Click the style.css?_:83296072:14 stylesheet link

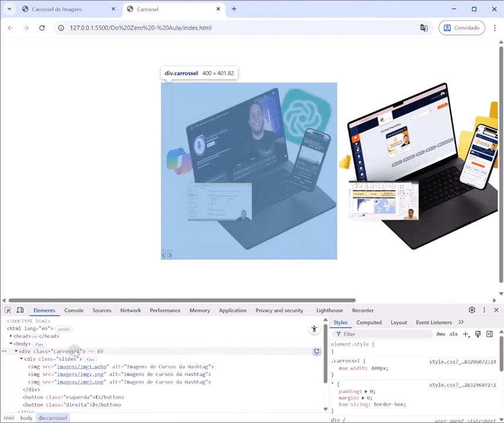[x=462, y=361]
